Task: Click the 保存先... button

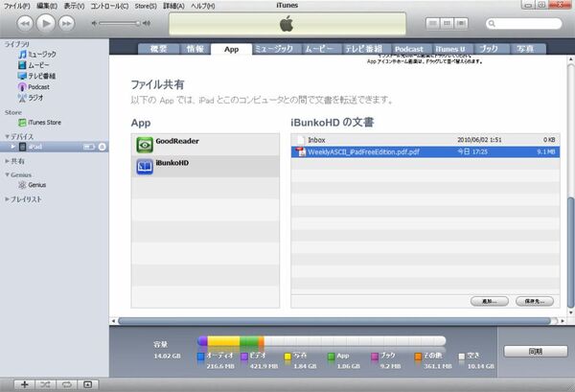Action: click(x=535, y=301)
